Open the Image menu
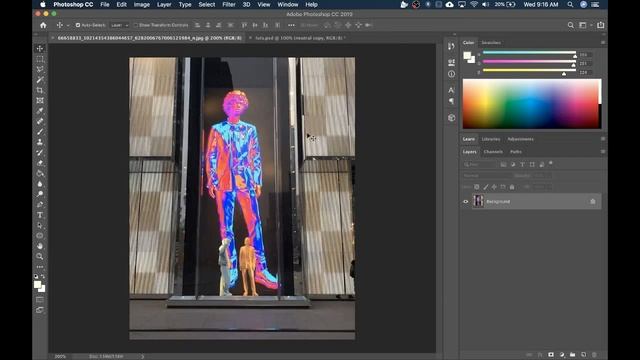Viewport: 640px width, 360px height. [142, 4]
